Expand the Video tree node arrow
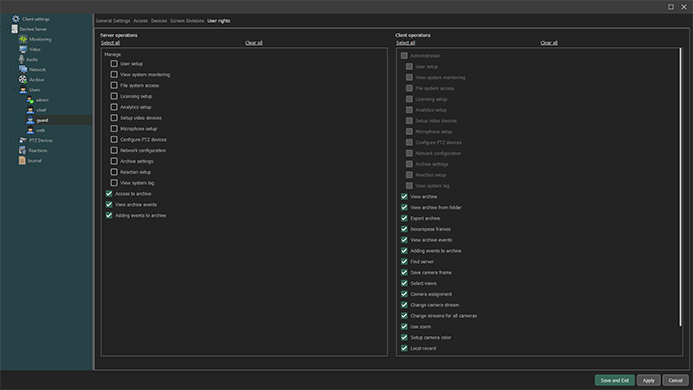This screenshot has height=390, width=693. 15,50
